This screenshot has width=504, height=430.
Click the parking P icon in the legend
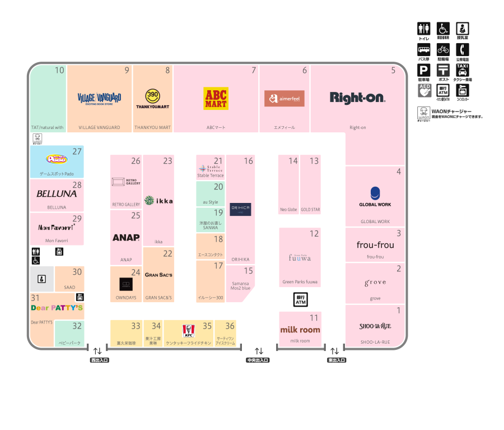(x=424, y=70)
